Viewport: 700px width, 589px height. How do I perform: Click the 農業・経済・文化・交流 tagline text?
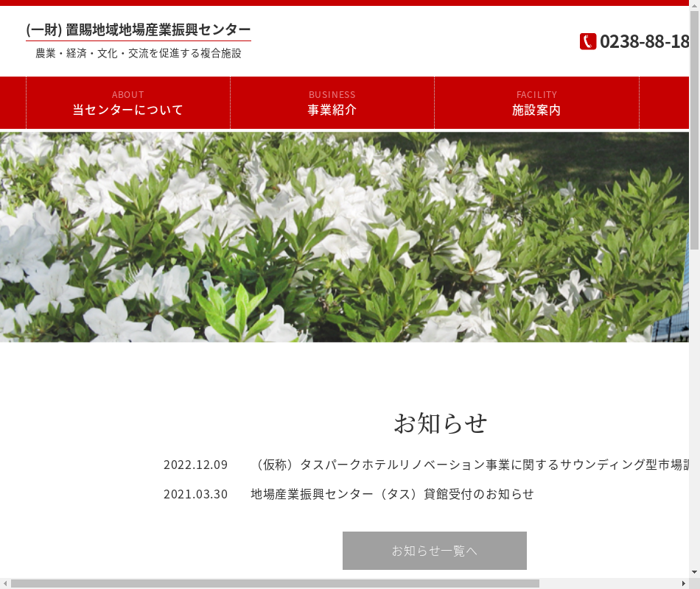click(x=139, y=54)
